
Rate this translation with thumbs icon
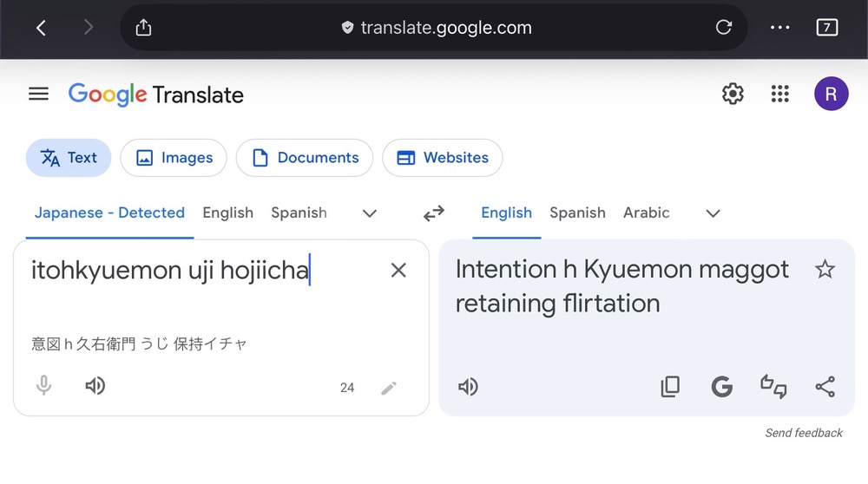(x=773, y=387)
